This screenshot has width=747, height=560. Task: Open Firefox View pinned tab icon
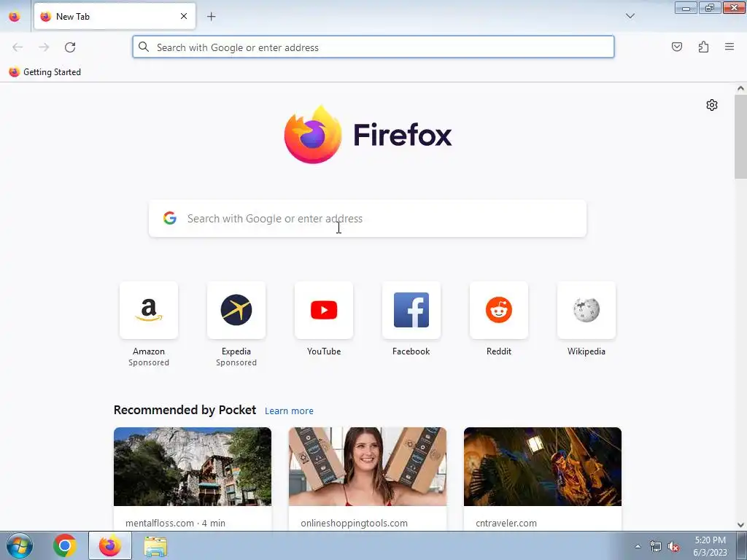[x=15, y=17]
